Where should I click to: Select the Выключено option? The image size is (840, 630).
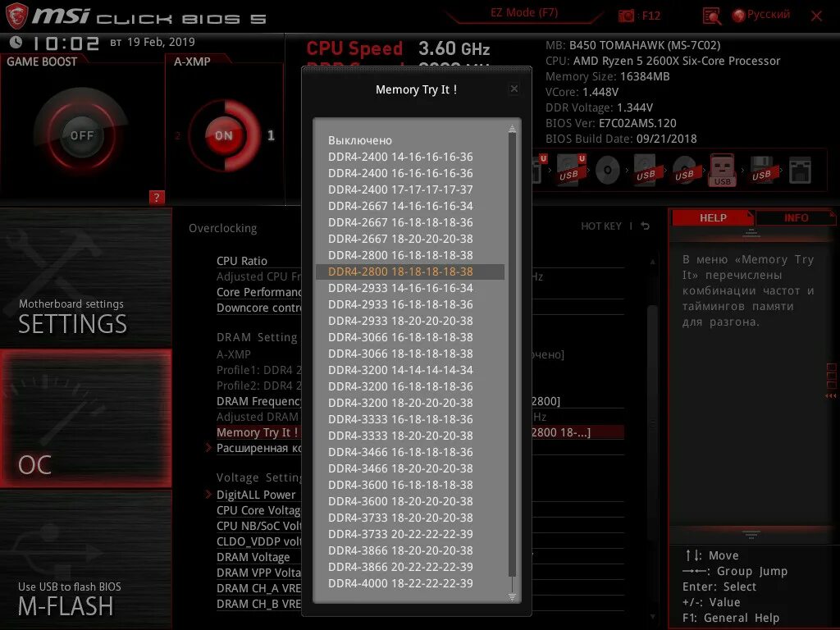click(360, 140)
